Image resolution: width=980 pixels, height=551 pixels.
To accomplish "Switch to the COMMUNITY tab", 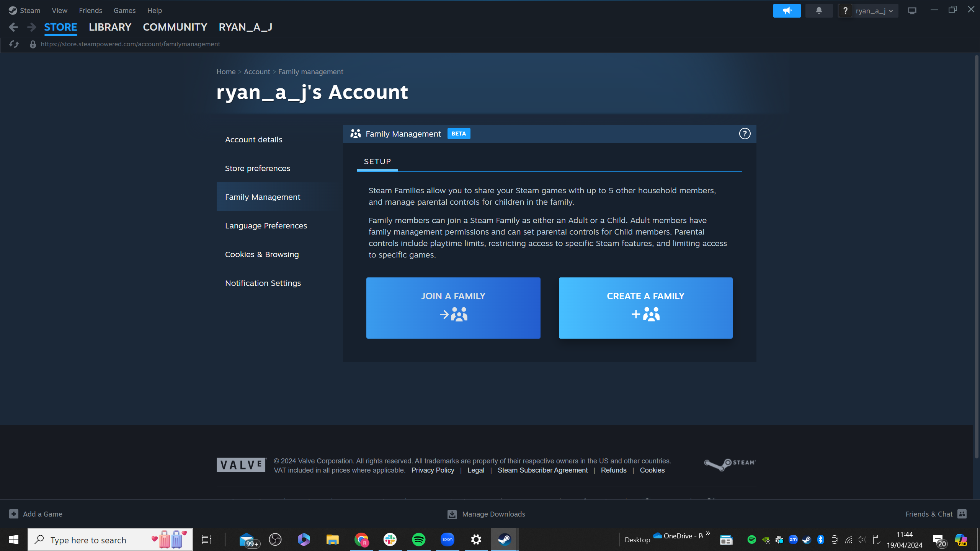I will 175,27.
